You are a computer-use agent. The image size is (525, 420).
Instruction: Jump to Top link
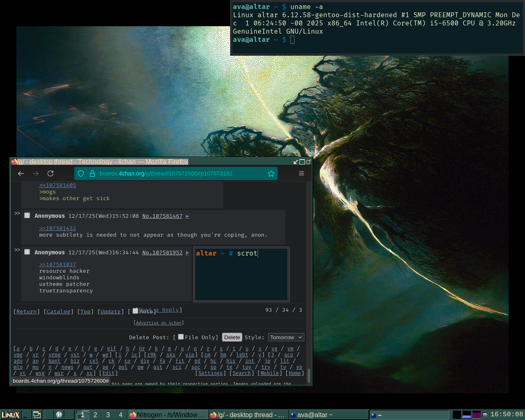(x=85, y=312)
